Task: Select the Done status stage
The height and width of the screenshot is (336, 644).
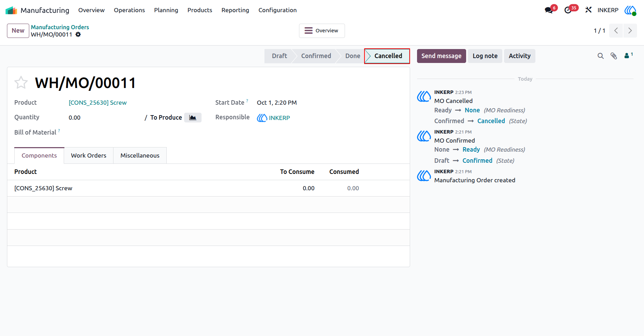Action: tap(353, 56)
